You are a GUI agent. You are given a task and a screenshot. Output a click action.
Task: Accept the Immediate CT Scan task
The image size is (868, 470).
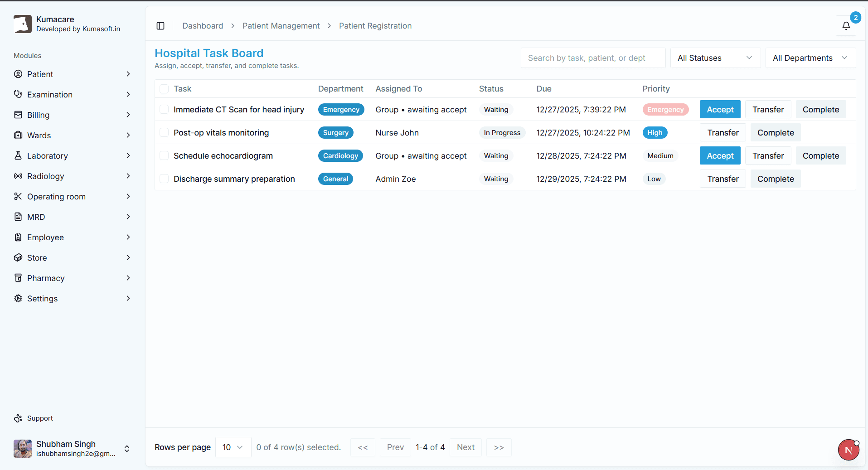pos(720,109)
